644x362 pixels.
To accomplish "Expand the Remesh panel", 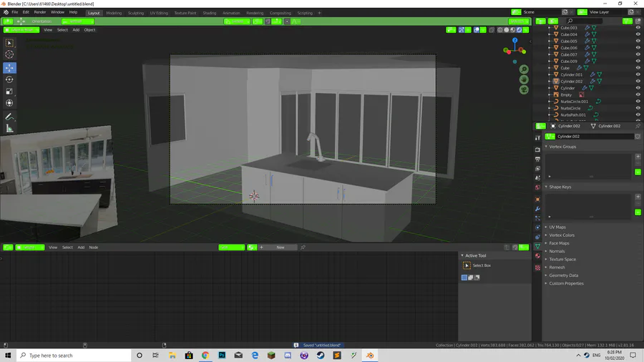I will 546,267.
